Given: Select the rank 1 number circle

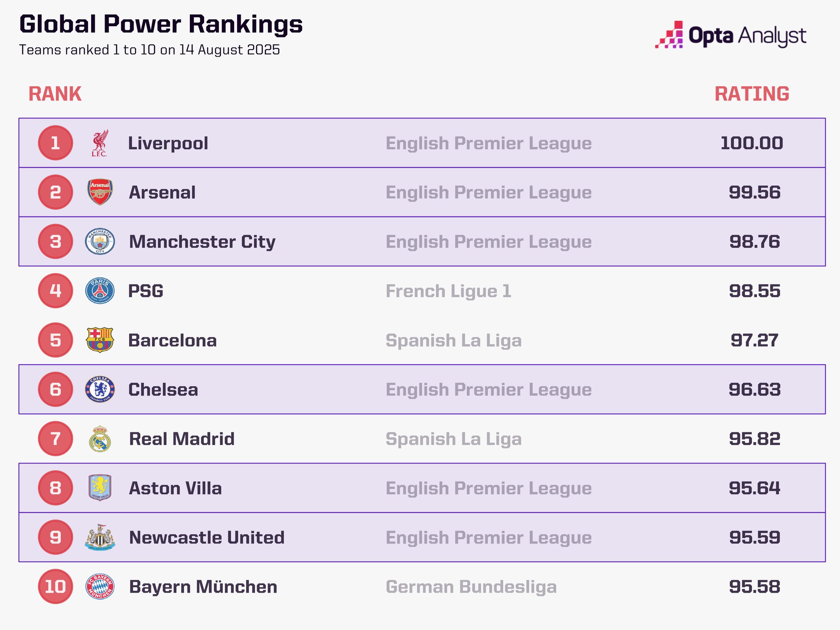Looking at the screenshot, I should pyautogui.click(x=55, y=143).
